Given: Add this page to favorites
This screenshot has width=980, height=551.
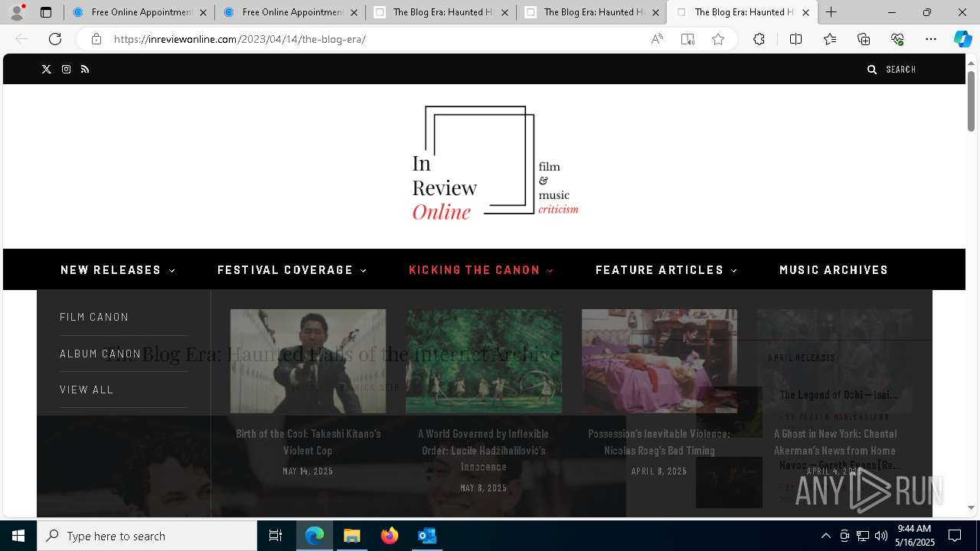Looking at the screenshot, I should tap(718, 39).
